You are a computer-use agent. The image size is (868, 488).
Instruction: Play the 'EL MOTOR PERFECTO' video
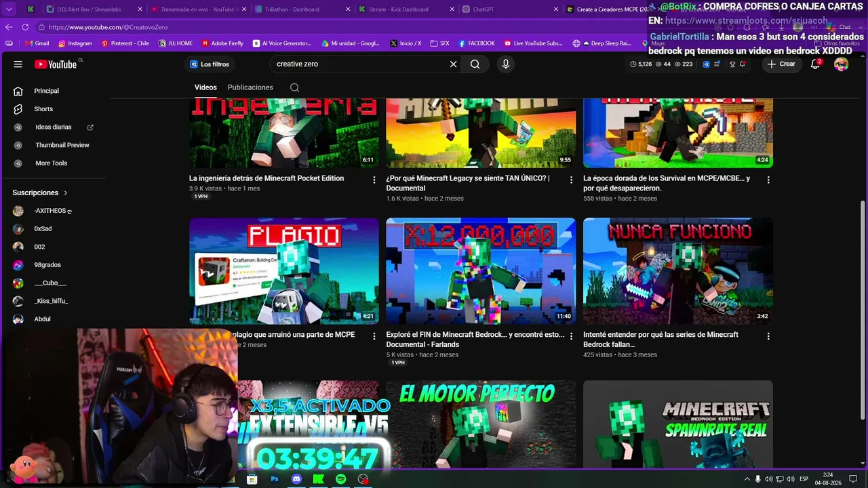(481, 424)
